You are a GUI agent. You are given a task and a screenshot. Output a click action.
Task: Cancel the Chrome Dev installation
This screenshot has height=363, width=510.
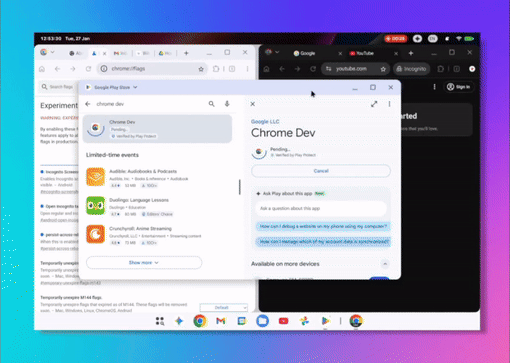(321, 171)
